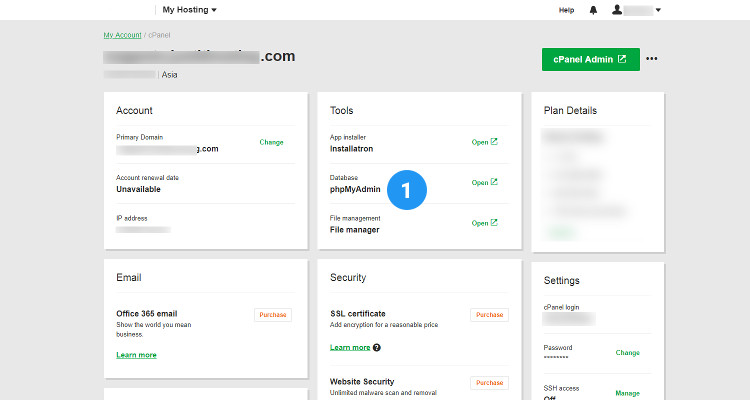The image size is (750, 400).
Task: Click the user profile icon
Action: (617, 10)
